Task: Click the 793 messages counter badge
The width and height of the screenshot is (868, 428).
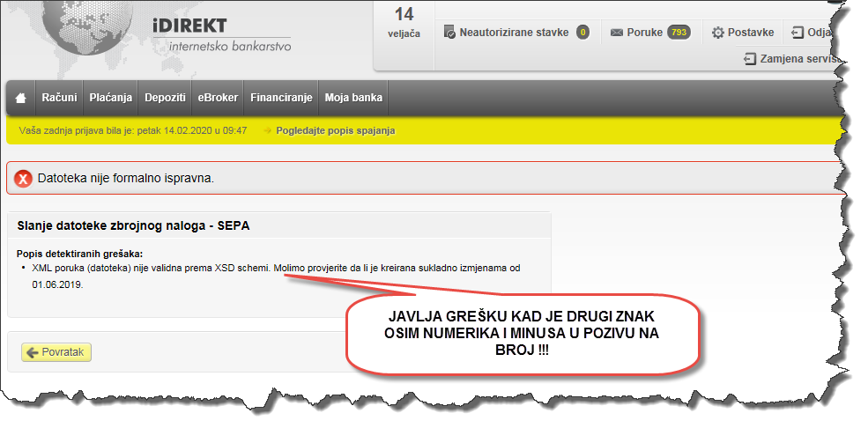Action: [x=679, y=33]
